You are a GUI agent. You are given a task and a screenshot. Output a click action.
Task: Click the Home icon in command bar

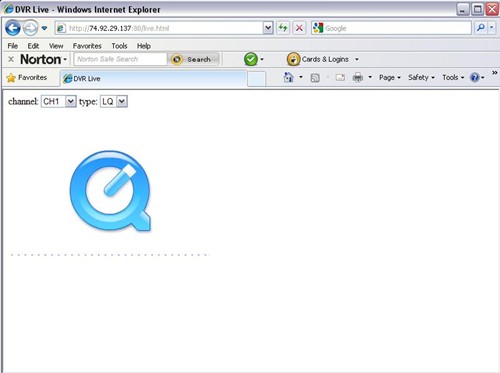288,77
